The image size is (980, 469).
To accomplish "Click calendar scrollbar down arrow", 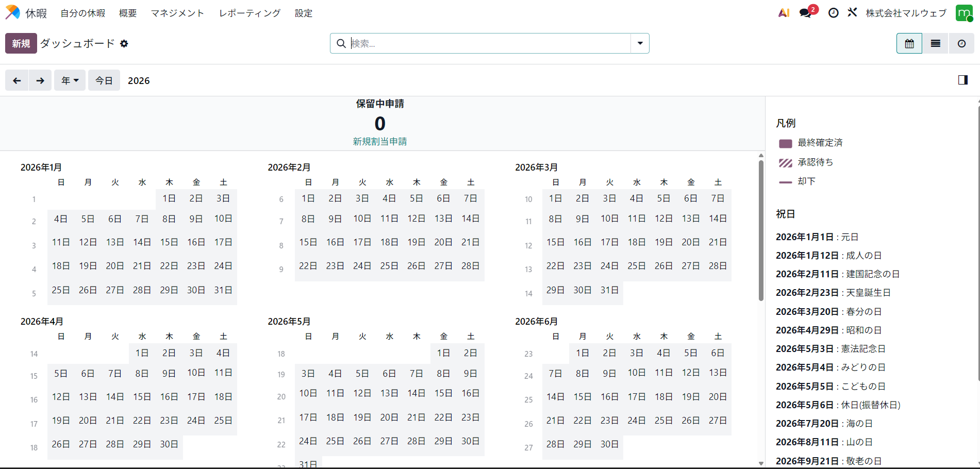I will pos(761,463).
